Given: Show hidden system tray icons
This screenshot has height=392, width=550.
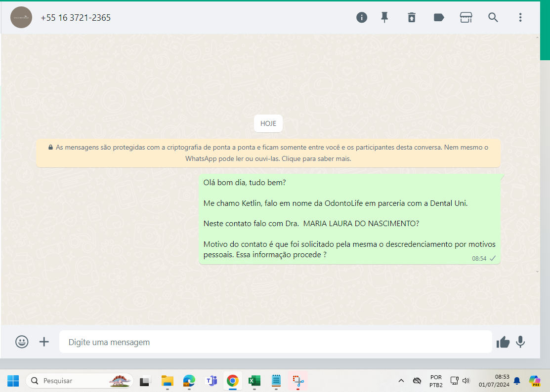Looking at the screenshot, I should [x=401, y=381].
